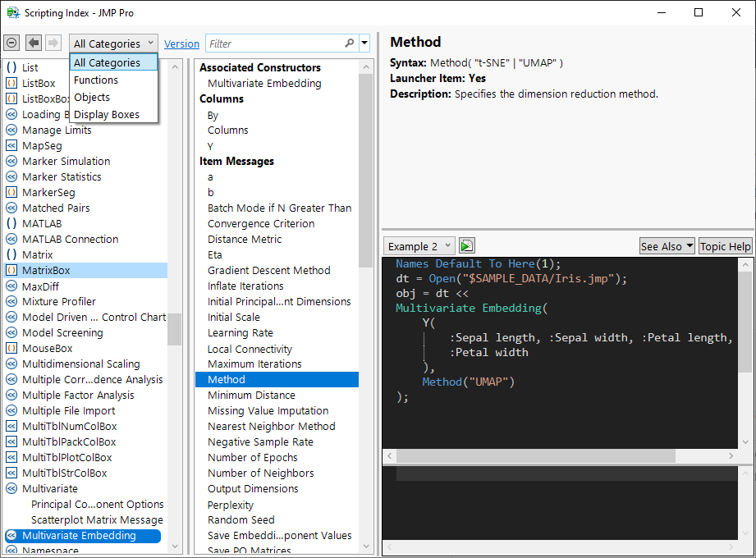Click the back navigation arrow icon
Viewport: 756px width, 558px height.
32,43
